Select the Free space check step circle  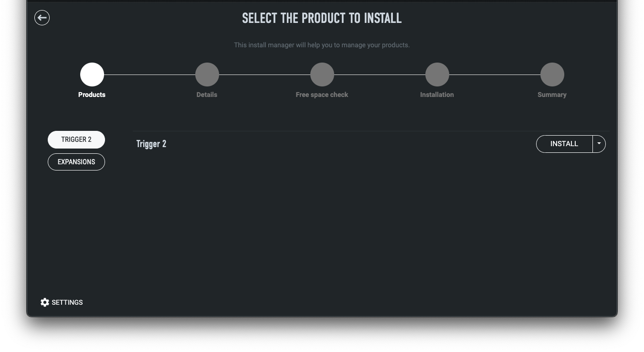322,75
